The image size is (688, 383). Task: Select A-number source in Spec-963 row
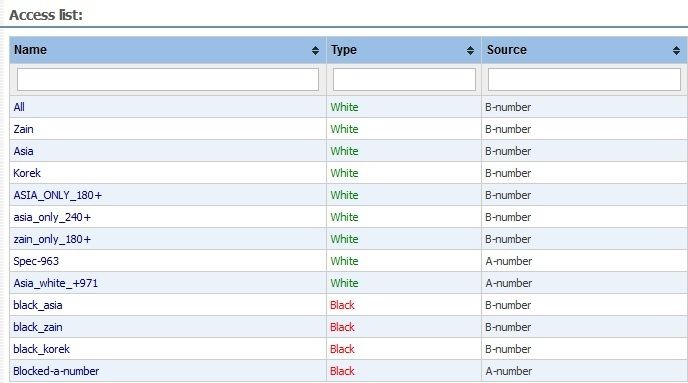click(509, 261)
